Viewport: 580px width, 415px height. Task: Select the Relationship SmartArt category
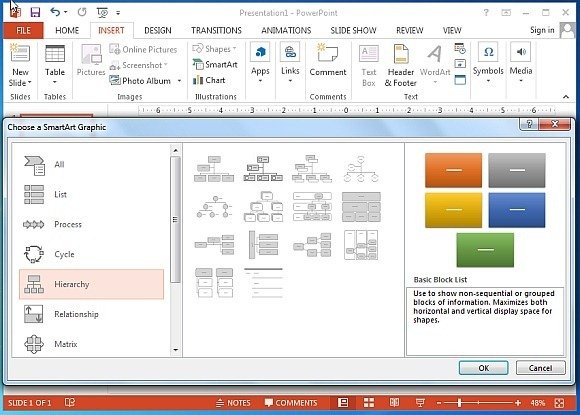(x=91, y=314)
